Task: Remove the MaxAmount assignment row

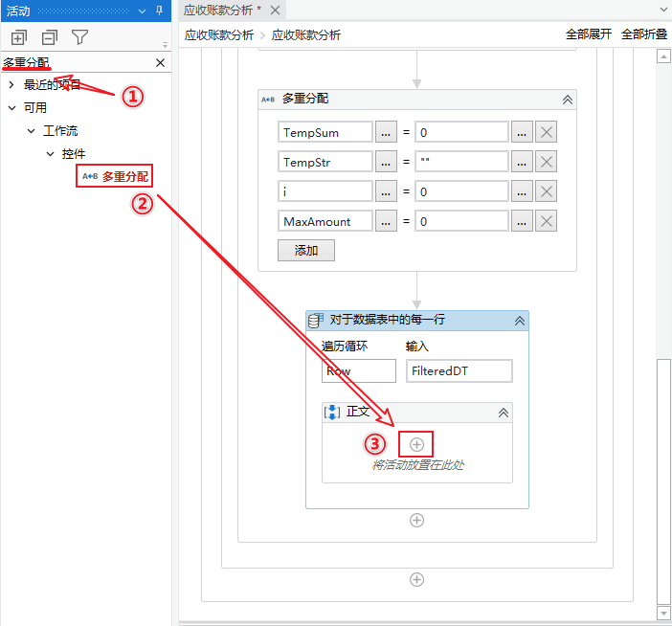Action: 546,221
